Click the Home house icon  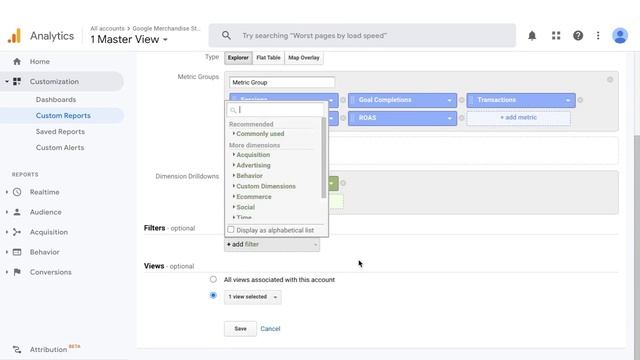coord(17,62)
